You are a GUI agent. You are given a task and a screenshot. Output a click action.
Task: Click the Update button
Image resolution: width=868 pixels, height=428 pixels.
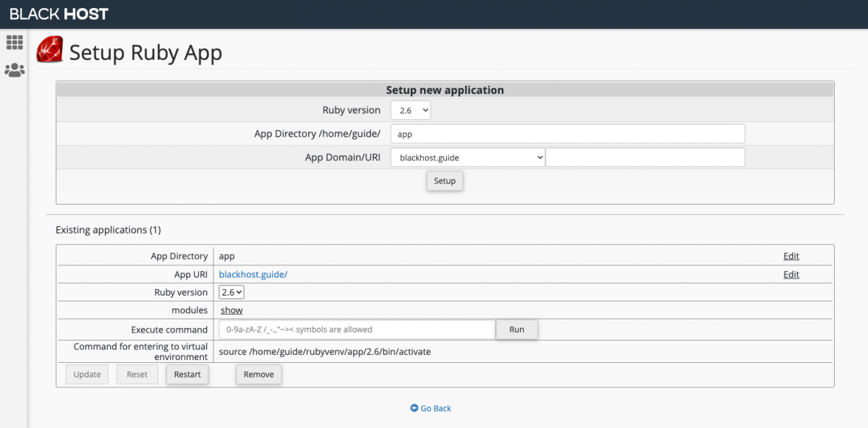(86, 374)
